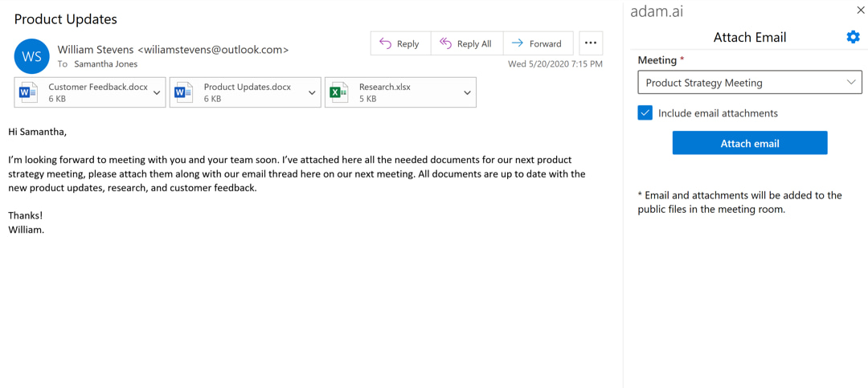
Task: Open the three-dot more actions menu
Action: (x=591, y=43)
